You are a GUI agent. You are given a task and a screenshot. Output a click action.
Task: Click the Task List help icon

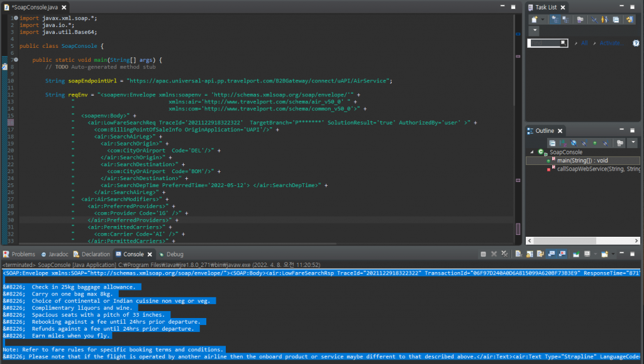(x=636, y=43)
